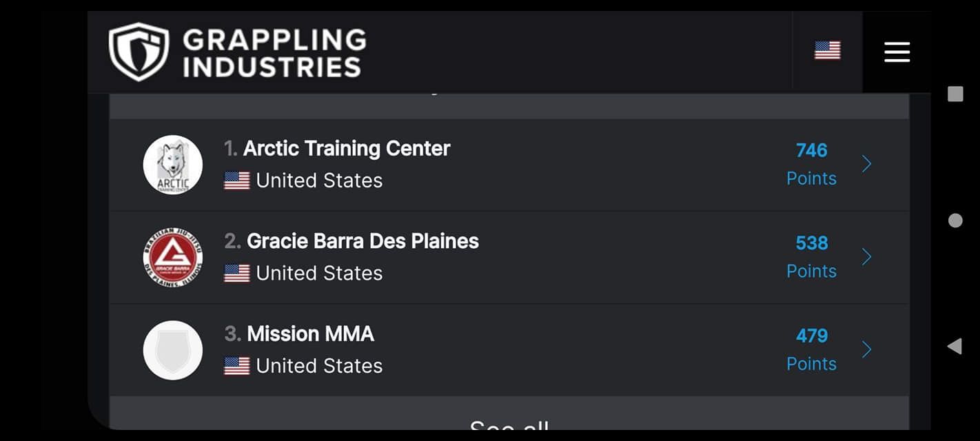
Task: Expand Arctic Training Center row chevron
Action: coord(867,164)
